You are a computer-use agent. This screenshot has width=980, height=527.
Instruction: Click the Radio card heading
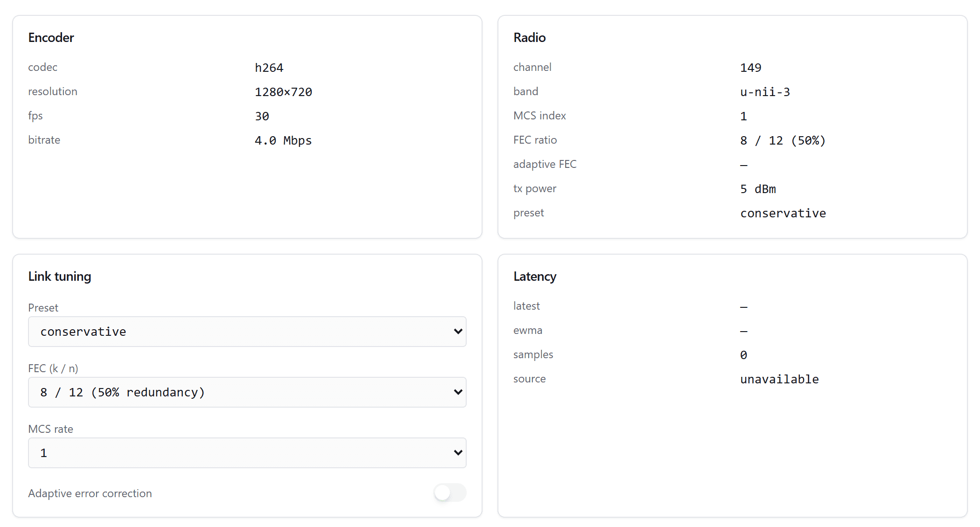pos(529,38)
